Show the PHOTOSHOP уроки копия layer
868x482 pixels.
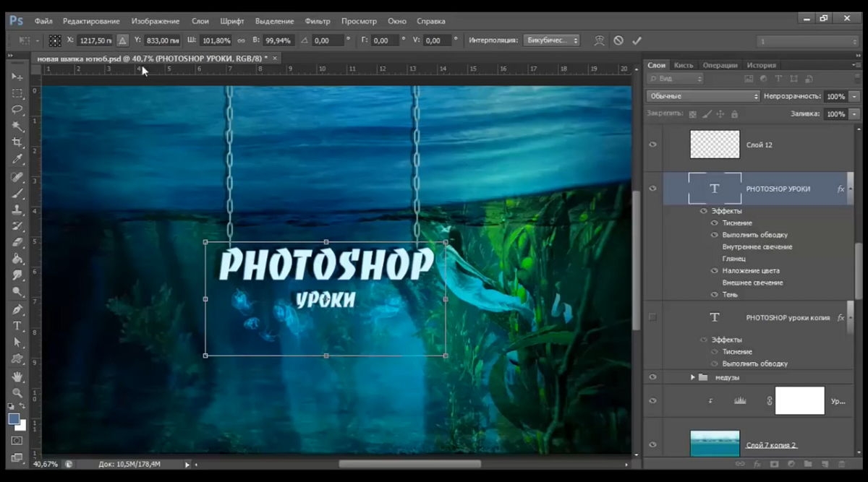pos(652,317)
